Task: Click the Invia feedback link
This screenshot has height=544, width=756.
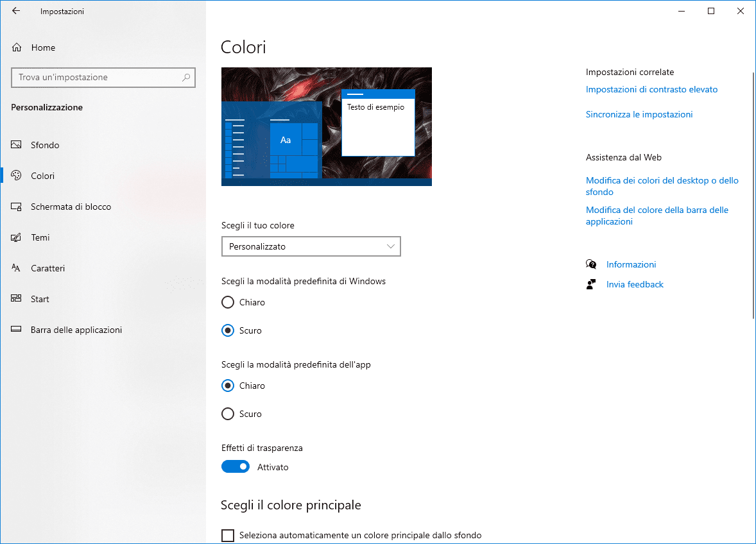Action: [634, 284]
